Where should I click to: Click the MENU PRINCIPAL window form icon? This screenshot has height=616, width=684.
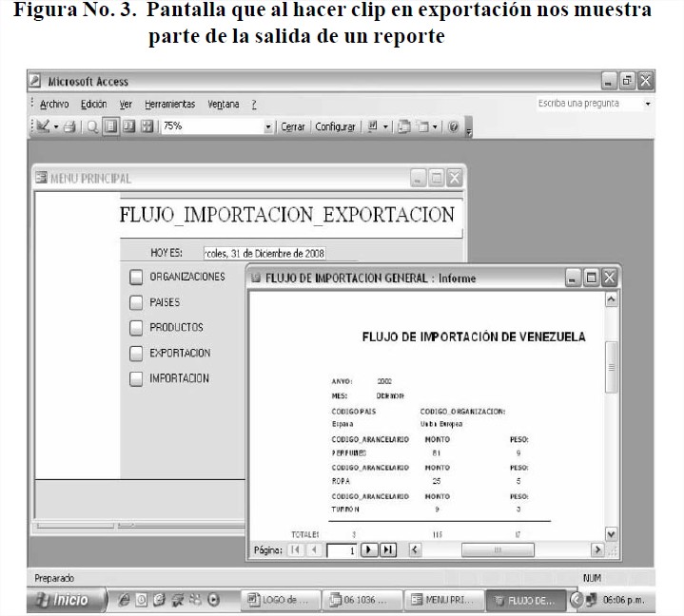[x=41, y=178]
